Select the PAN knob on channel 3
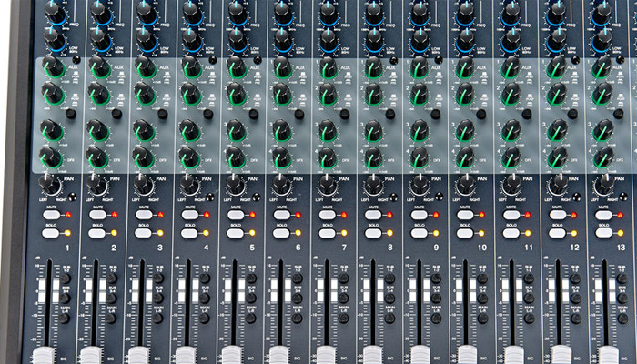The height and width of the screenshot is (364, 637). (144, 185)
